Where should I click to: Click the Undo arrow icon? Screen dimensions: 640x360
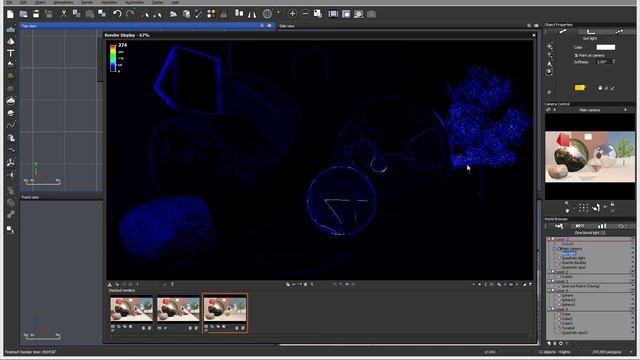(117, 14)
